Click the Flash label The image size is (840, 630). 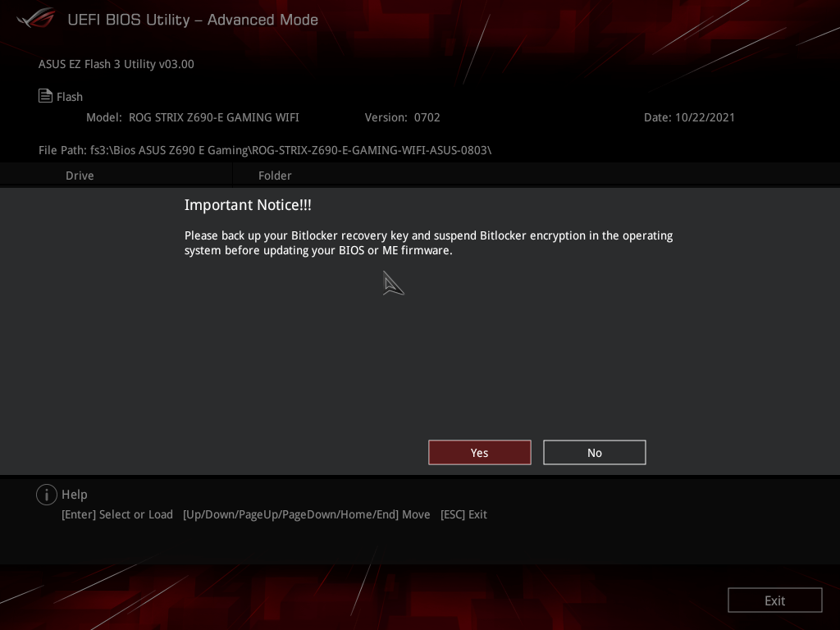point(70,97)
